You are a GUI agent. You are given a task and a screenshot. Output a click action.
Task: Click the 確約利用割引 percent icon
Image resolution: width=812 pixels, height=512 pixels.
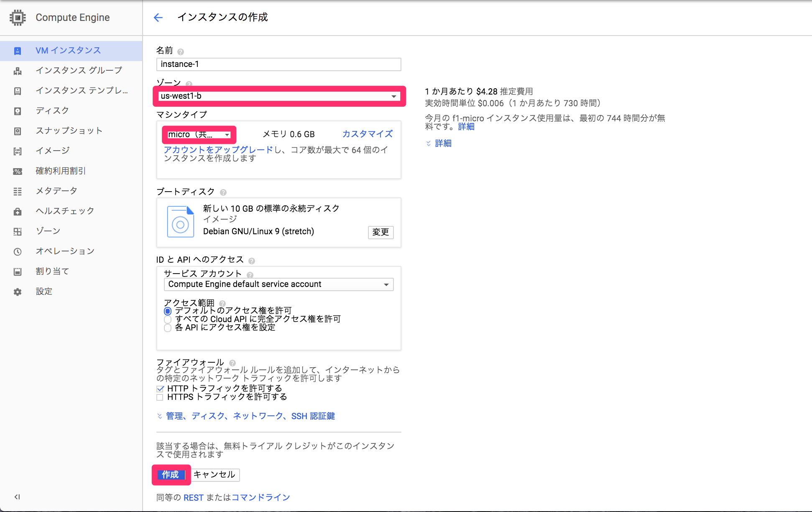point(18,172)
